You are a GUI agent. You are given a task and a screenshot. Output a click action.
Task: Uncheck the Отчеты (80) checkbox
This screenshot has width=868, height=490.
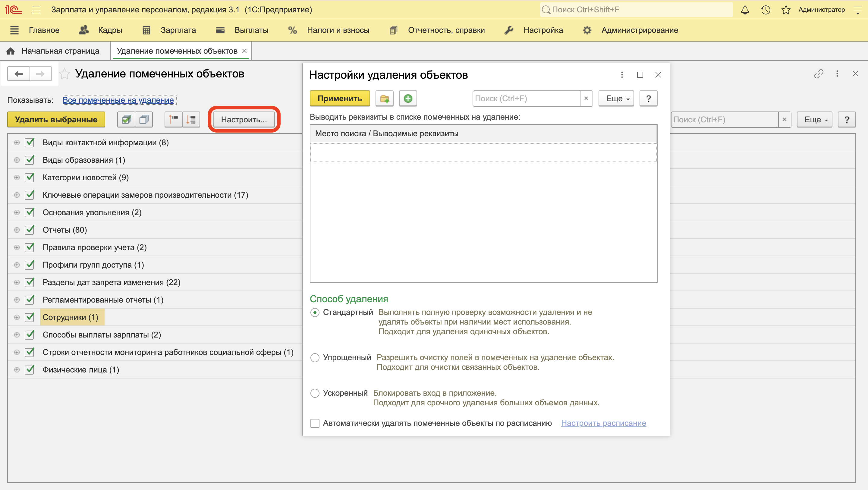click(x=30, y=230)
